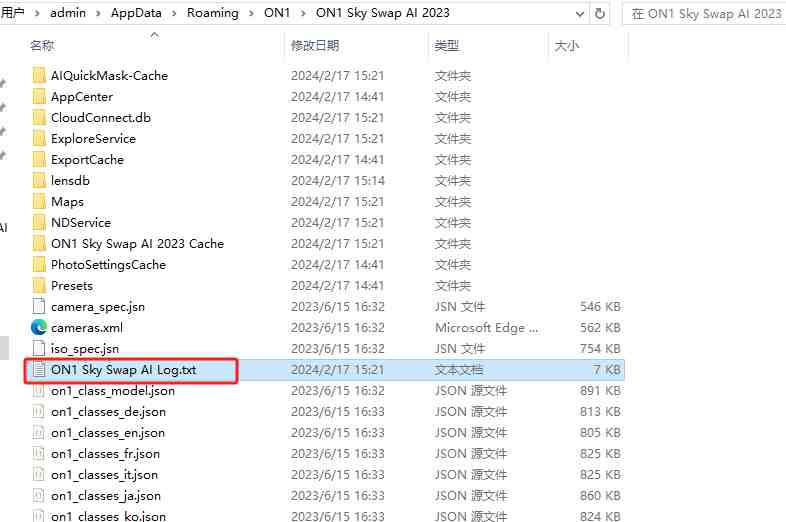Screen dimensions: 786x522
Task: Go to the AppData breadcrumb segment
Action: click(136, 13)
